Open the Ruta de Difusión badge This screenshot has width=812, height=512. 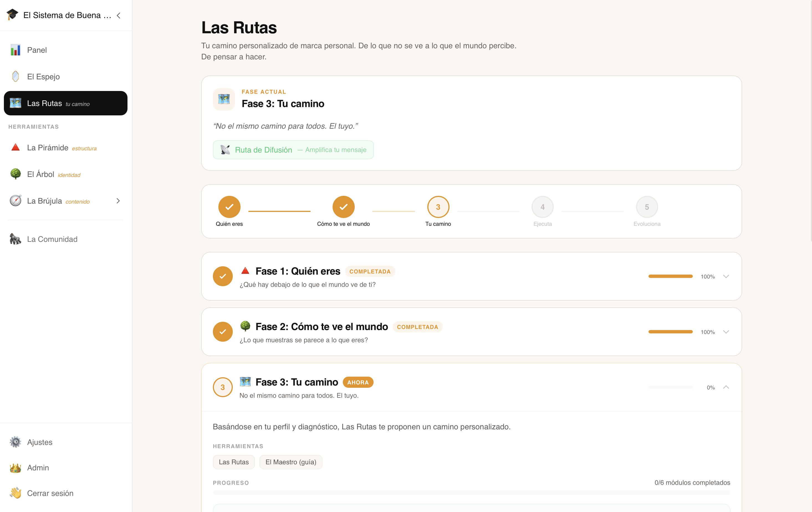point(293,150)
